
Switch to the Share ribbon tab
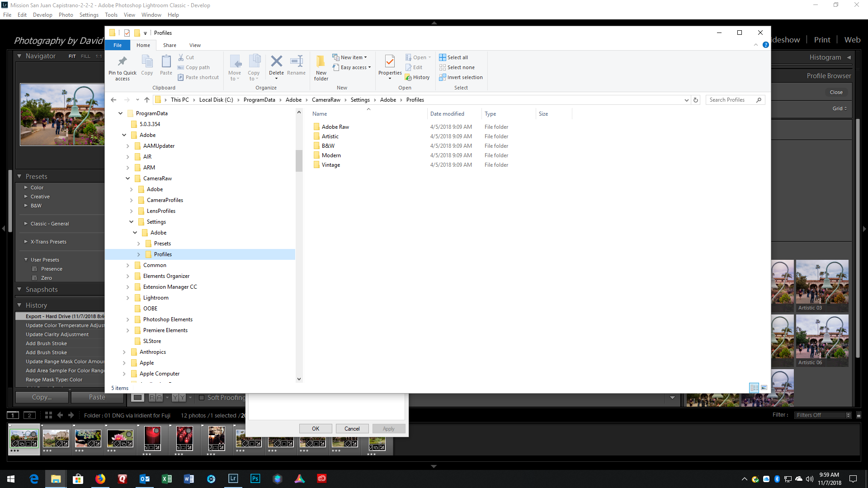point(170,45)
